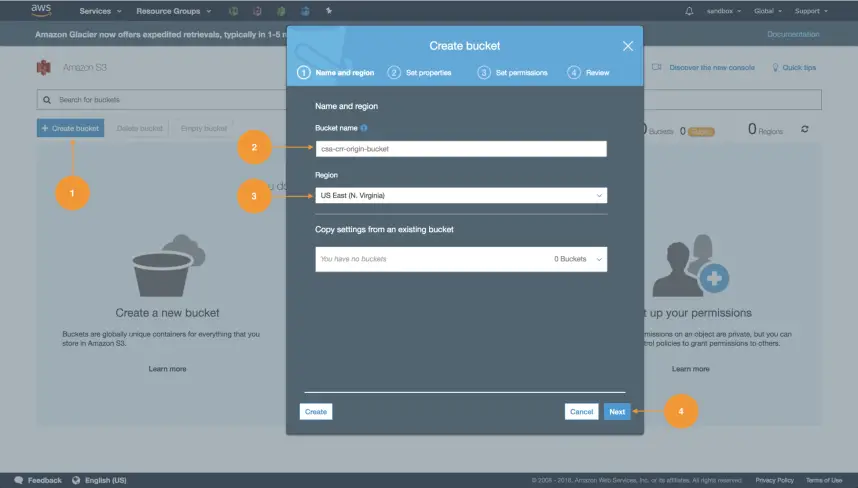
Task: Open the Region dropdown
Action: point(461,195)
